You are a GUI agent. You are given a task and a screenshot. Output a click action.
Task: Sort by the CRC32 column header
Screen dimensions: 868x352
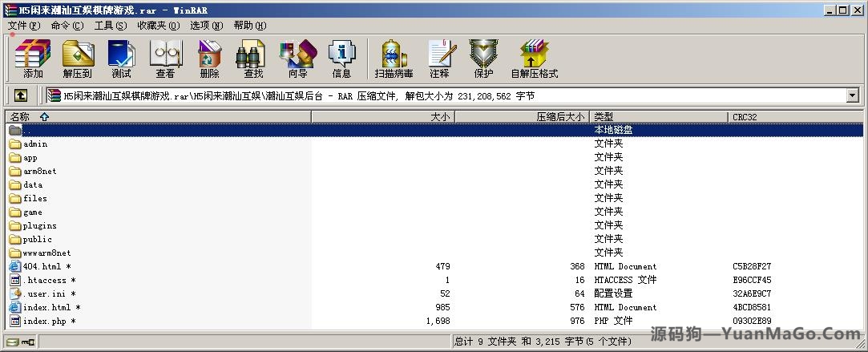[x=795, y=117]
